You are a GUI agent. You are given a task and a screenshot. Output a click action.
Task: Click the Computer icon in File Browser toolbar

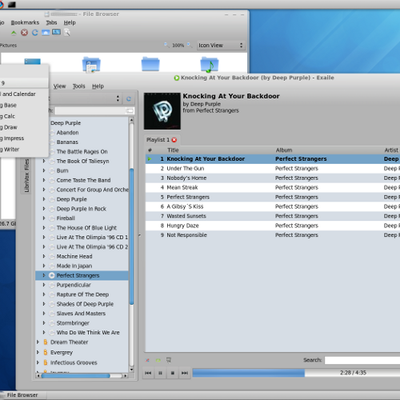56,32
